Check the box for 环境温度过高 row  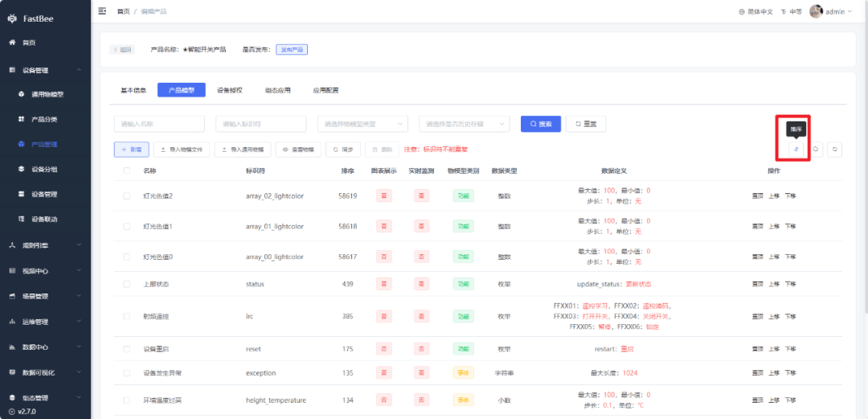(x=127, y=401)
